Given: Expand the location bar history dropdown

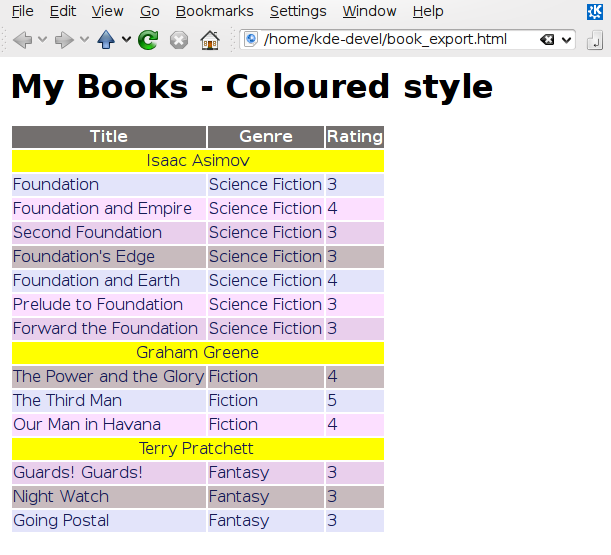Looking at the screenshot, I should (568, 40).
